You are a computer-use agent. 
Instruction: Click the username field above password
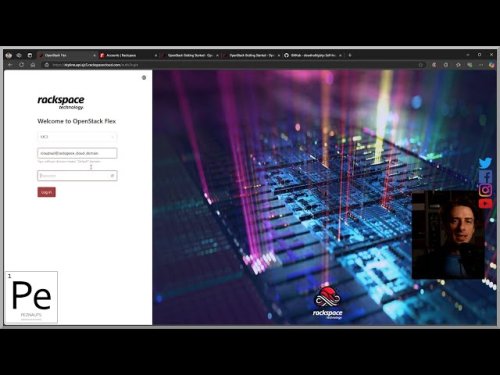pyautogui.click(x=77, y=153)
